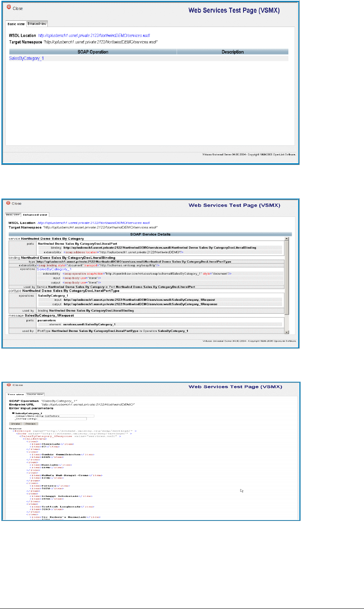The width and height of the screenshot is (364, 609).
Task: Click the empty _OrdYear string input field
Action: [x=62, y=419]
